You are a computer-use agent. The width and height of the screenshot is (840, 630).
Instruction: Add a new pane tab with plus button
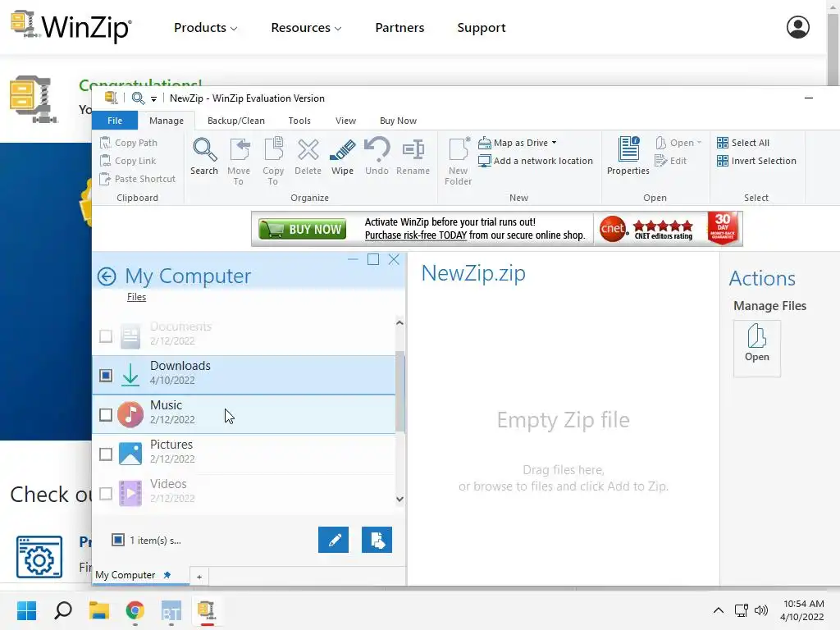click(x=199, y=577)
